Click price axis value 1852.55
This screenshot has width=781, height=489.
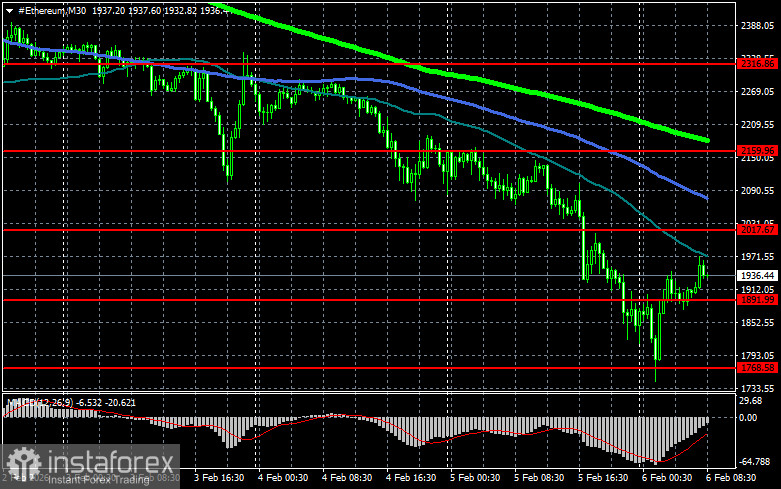click(757, 323)
